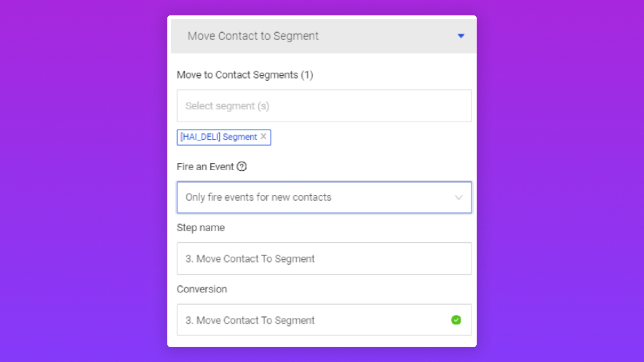Click the chevron arrow in Fire an Event dropdown

(x=459, y=197)
